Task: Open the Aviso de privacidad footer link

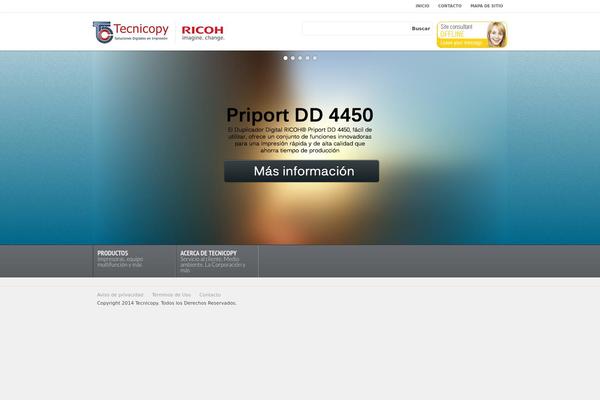Action: (120, 295)
